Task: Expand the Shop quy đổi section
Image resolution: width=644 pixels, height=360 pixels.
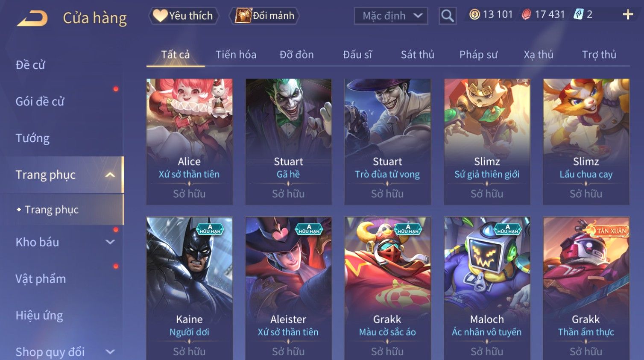Action: click(x=110, y=352)
